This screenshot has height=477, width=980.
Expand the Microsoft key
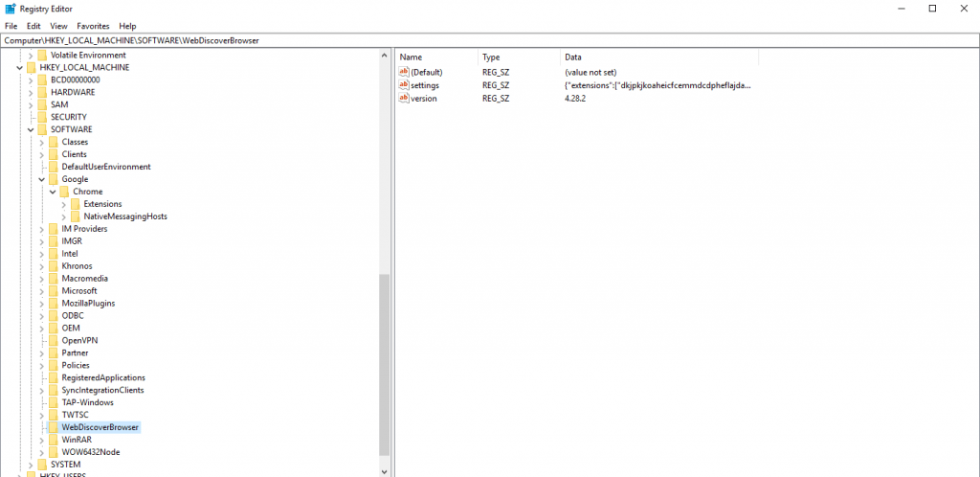pos(41,290)
